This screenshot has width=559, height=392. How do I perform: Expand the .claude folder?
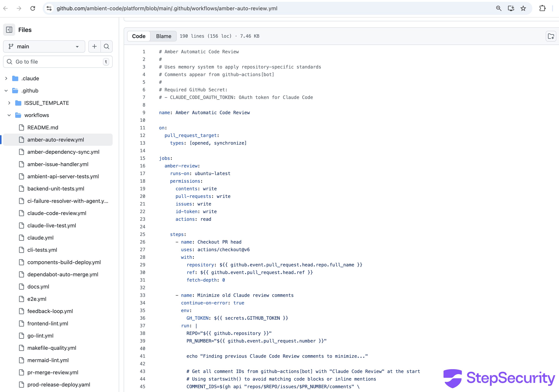pyautogui.click(x=6, y=78)
